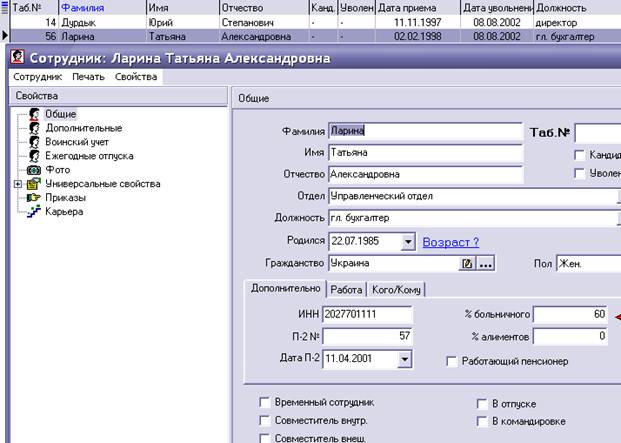
Task: Open the Печать menu
Action: coord(88,77)
